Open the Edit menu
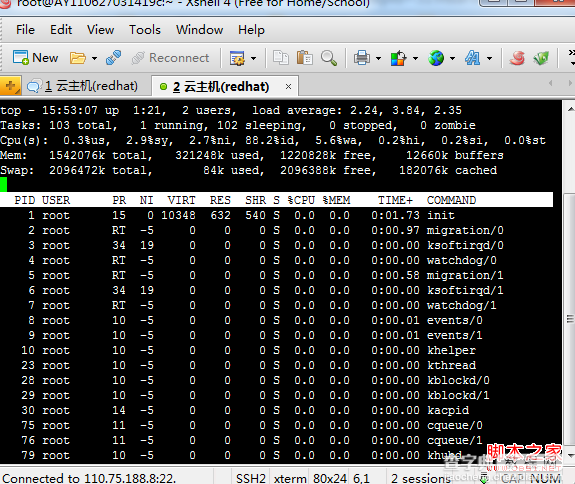 pyautogui.click(x=61, y=30)
